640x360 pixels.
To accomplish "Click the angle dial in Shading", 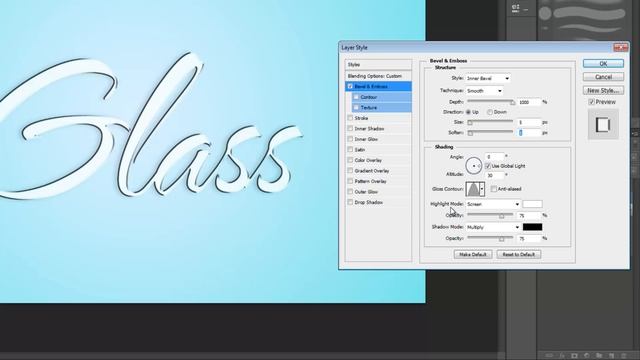I will pos(473,166).
